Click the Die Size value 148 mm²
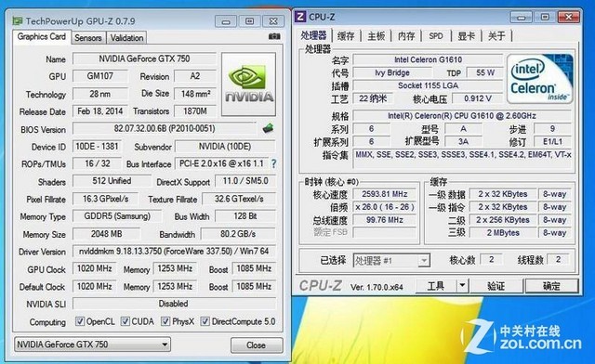Screen dimensions: 595x364 click(195, 94)
